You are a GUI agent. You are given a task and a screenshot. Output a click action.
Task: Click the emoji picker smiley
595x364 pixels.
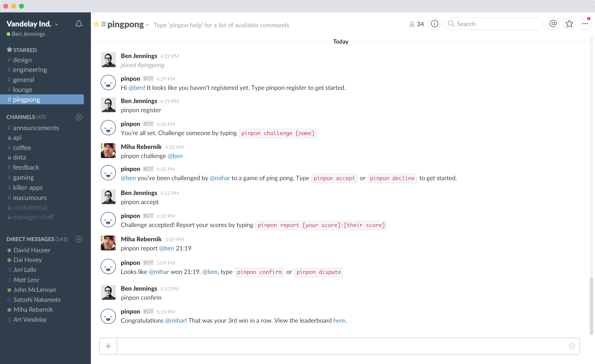pyautogui.click(x=572, y=346)
